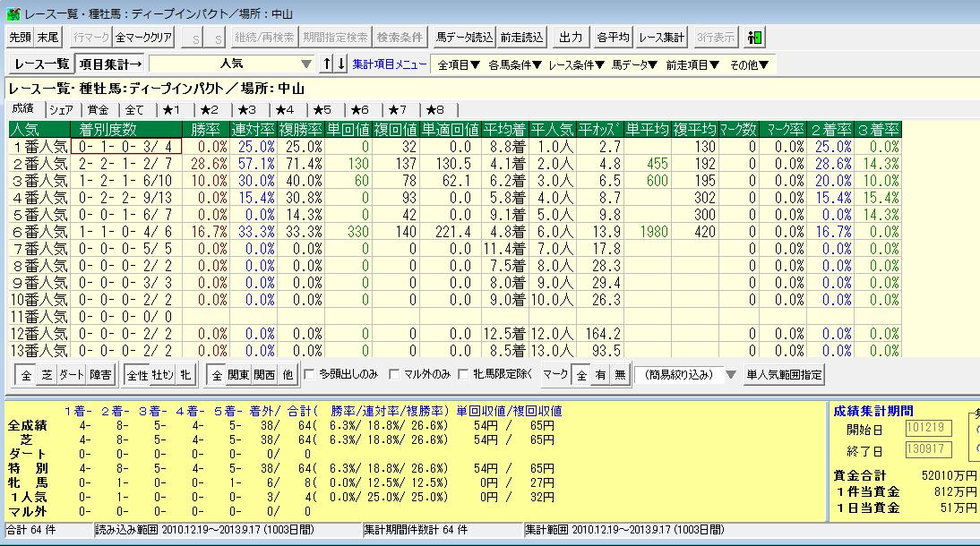Click 各平均 button
980x546 pixels.
click(x=613, y=38)
